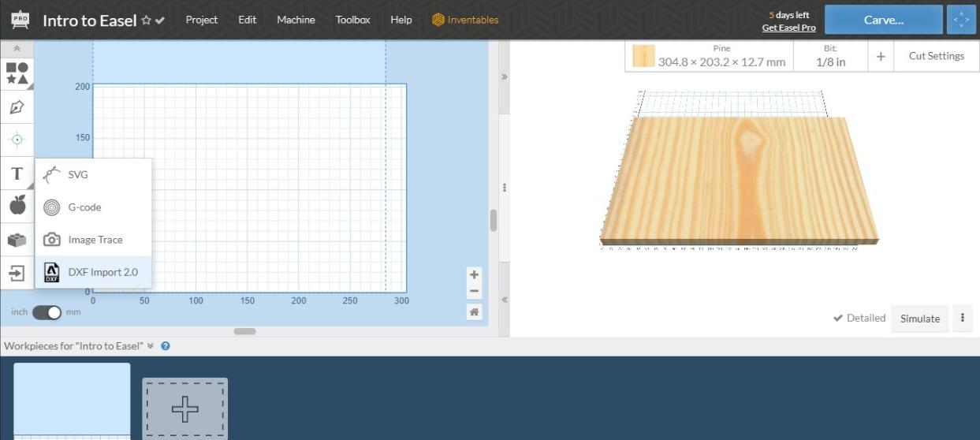
Task: Select the Text tool
Action: (x=17, y=173)
